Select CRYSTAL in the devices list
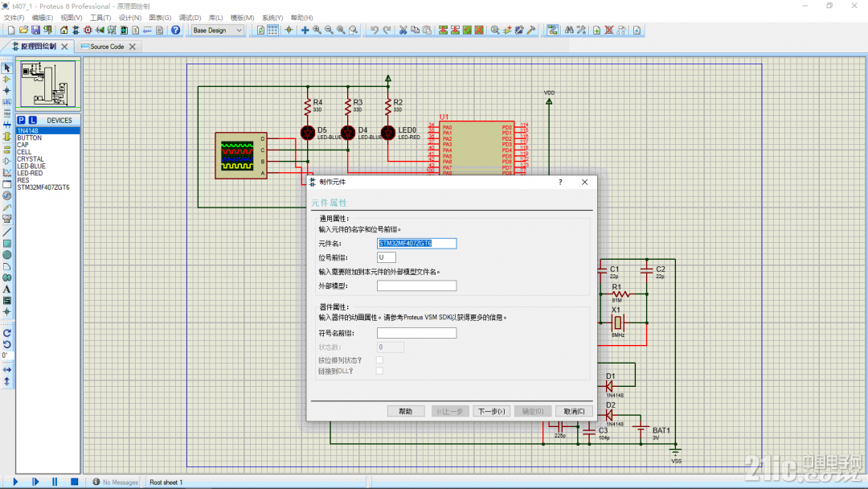The width and height of the screenshot is (868, 489). [x=47, y=159]
